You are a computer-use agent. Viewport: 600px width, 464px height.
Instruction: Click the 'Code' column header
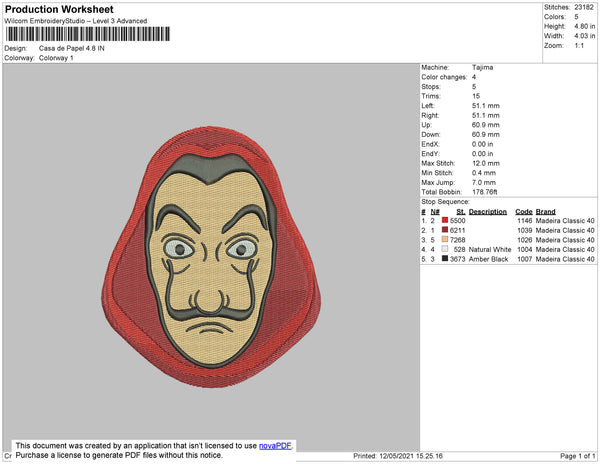click(x=524, y=212)
